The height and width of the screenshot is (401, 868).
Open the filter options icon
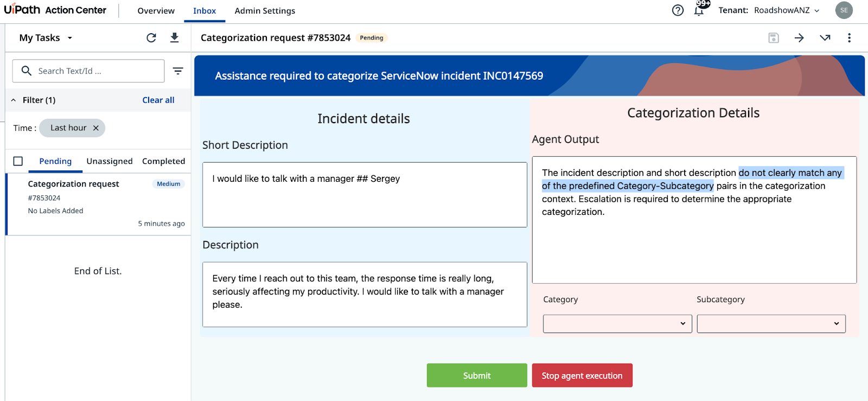pyautogui.click(x=178, y=71)
